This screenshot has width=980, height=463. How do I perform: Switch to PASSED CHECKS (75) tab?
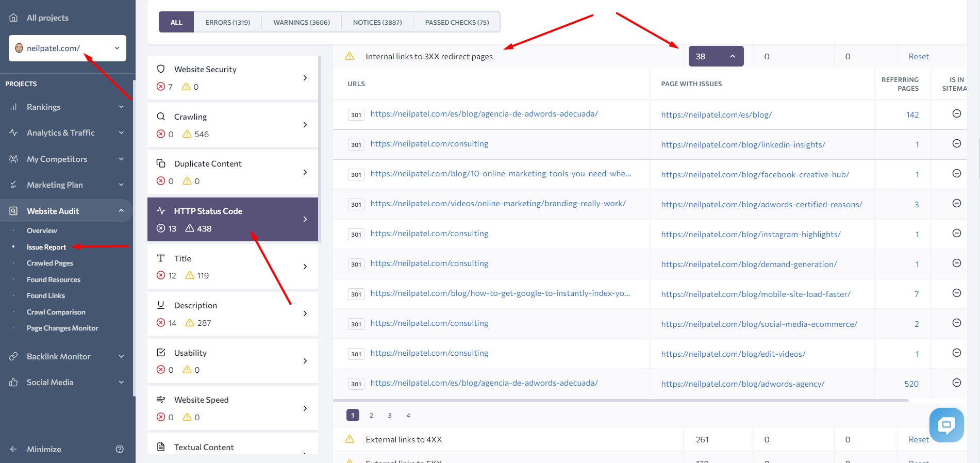click(x=457, y=22)
